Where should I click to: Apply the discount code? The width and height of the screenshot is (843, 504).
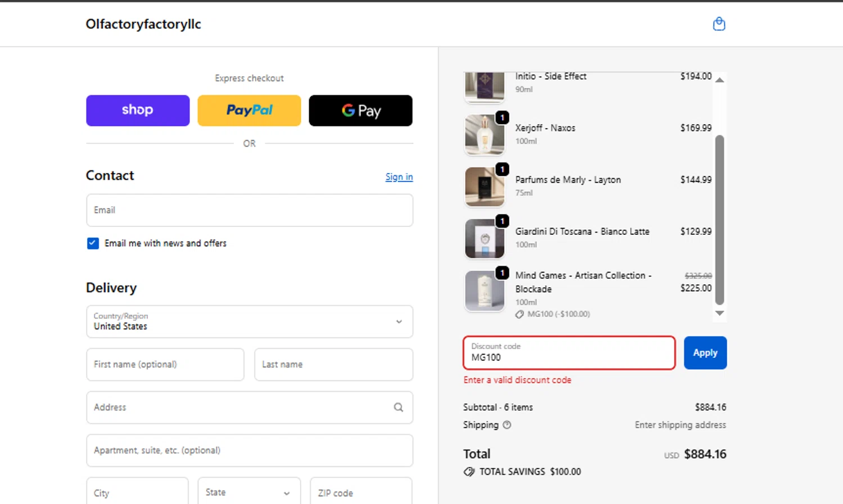click(x=705, y=353)
